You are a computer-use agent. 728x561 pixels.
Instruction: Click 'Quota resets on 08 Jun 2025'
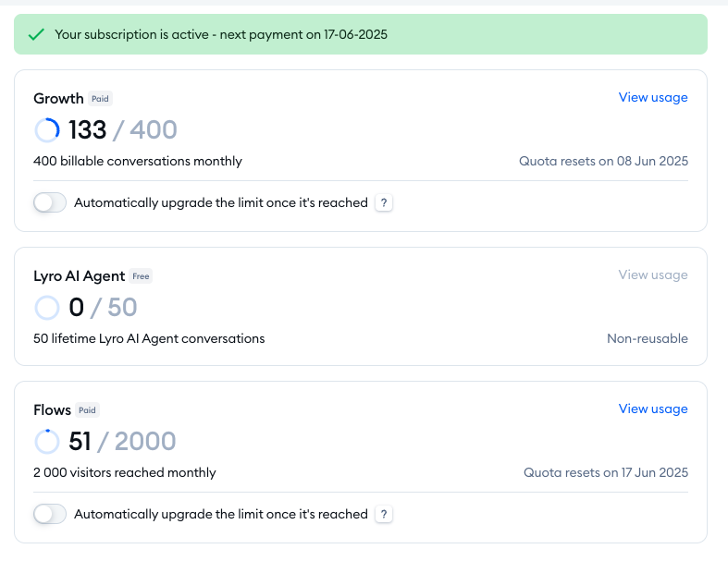[x=603, y=161]
